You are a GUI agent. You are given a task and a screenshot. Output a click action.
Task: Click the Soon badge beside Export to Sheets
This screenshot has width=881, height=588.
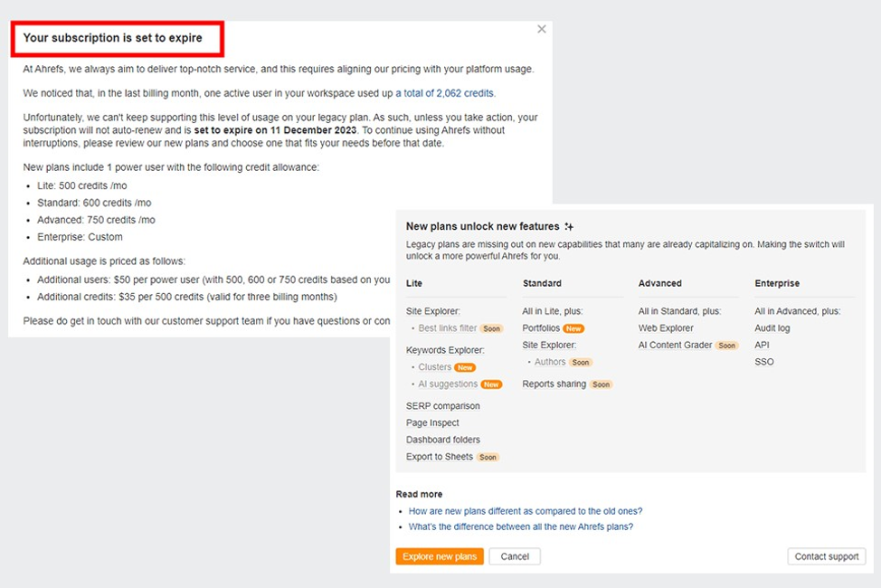tap(488, 457)
